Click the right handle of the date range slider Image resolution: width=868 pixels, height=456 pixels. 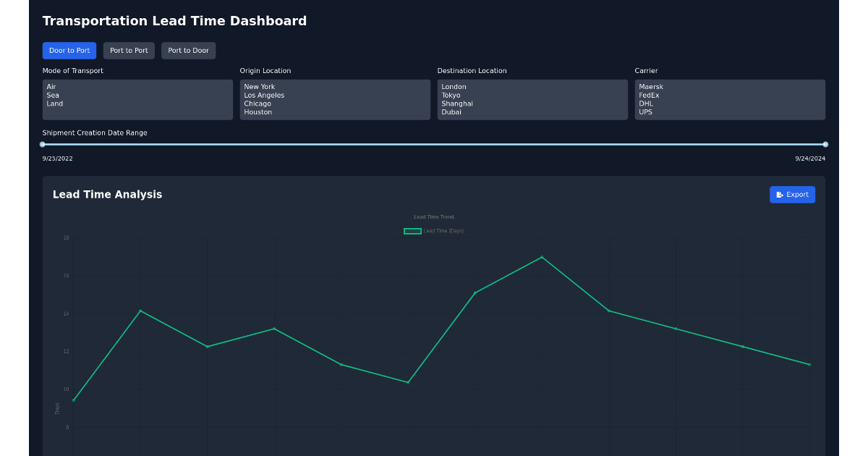coord(825,145)
